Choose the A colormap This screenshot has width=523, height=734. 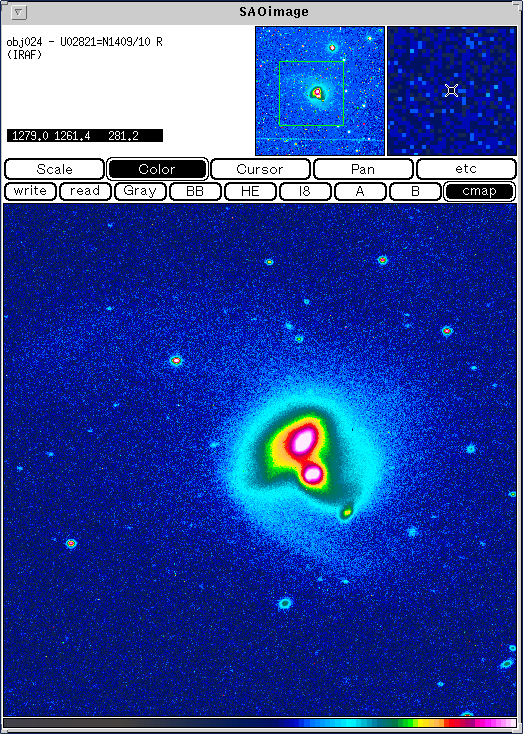point(360,191)
